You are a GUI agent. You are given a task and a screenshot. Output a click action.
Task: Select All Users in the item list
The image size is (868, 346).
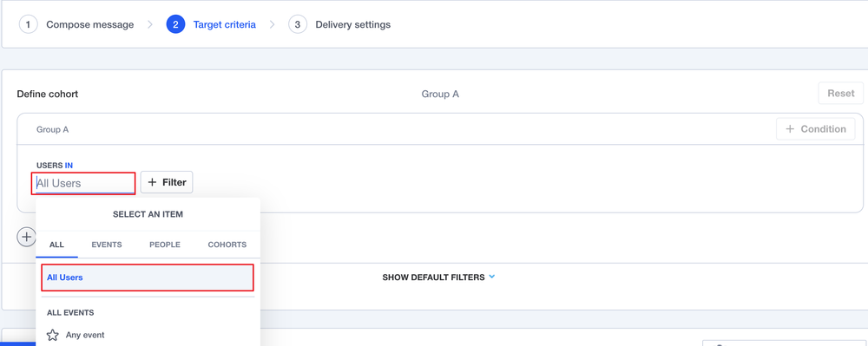tap(148, 277)
